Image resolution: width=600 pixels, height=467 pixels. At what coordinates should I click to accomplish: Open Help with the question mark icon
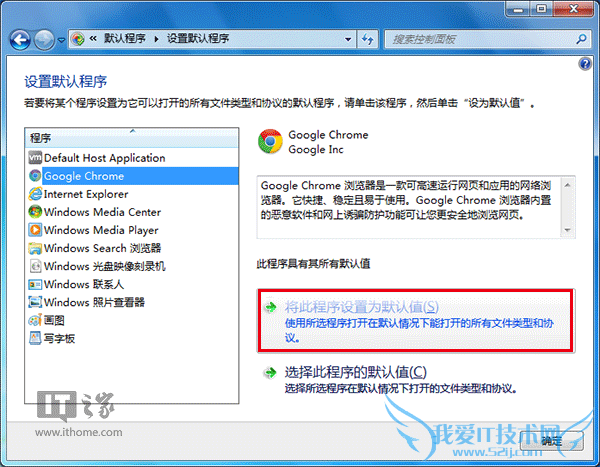585,64
